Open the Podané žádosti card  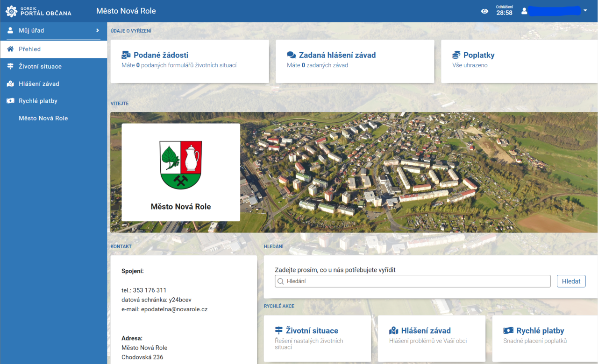pyautogui.click(x=189, y=61)
